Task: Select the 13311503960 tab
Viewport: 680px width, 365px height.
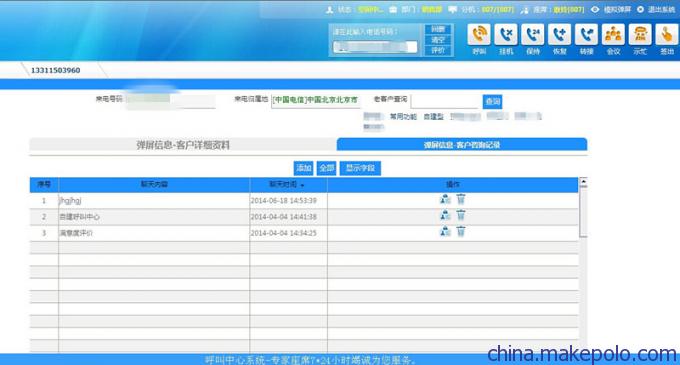Action: coord(56,70)
